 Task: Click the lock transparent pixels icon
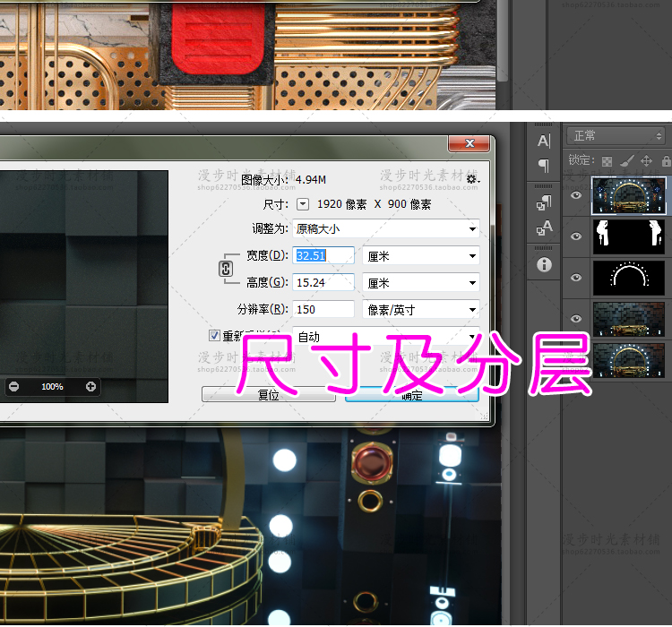(x=607, y=161)
